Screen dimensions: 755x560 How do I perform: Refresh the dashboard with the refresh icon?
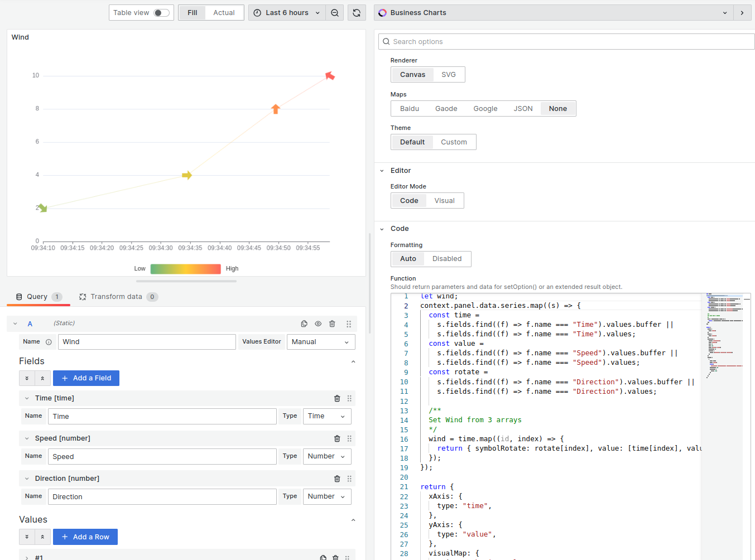pos(357,12)
